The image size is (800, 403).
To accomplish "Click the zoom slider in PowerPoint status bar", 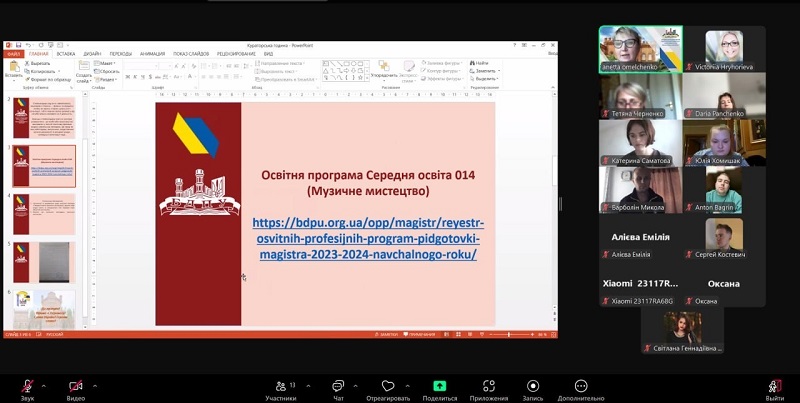I will point(509,335).
